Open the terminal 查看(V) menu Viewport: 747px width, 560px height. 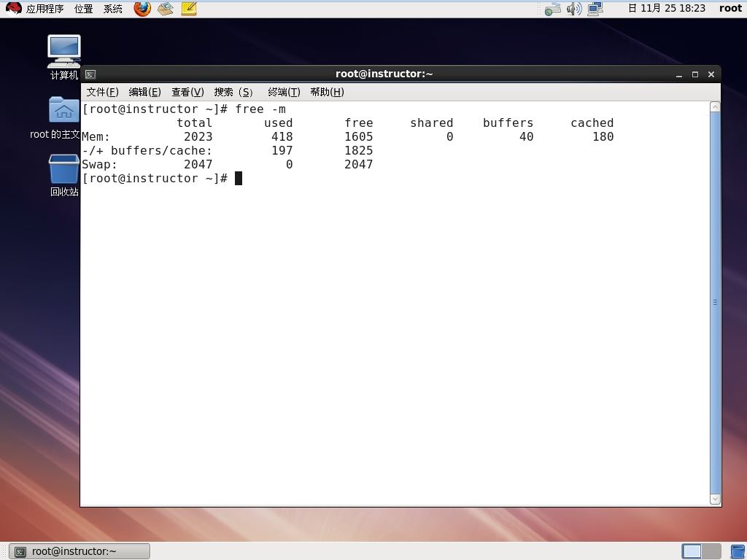point(187,92)
